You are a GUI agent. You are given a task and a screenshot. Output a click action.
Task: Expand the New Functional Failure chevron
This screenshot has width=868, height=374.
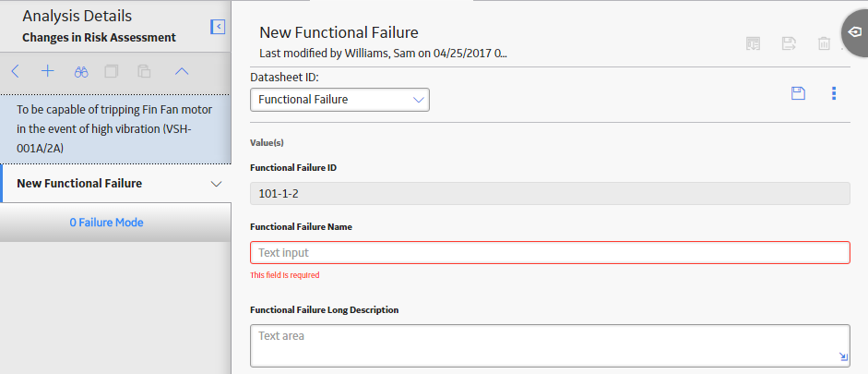pyautogui.click(x=217, y=184)
